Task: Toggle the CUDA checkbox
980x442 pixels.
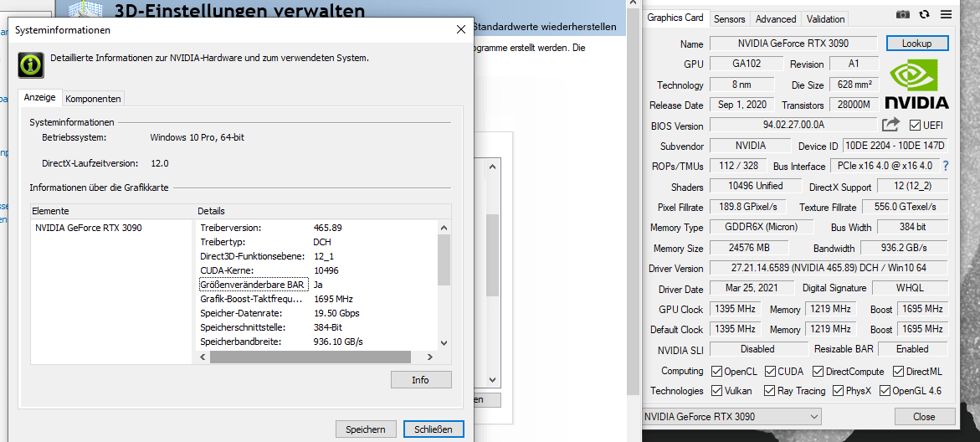Action: point(770,372)
